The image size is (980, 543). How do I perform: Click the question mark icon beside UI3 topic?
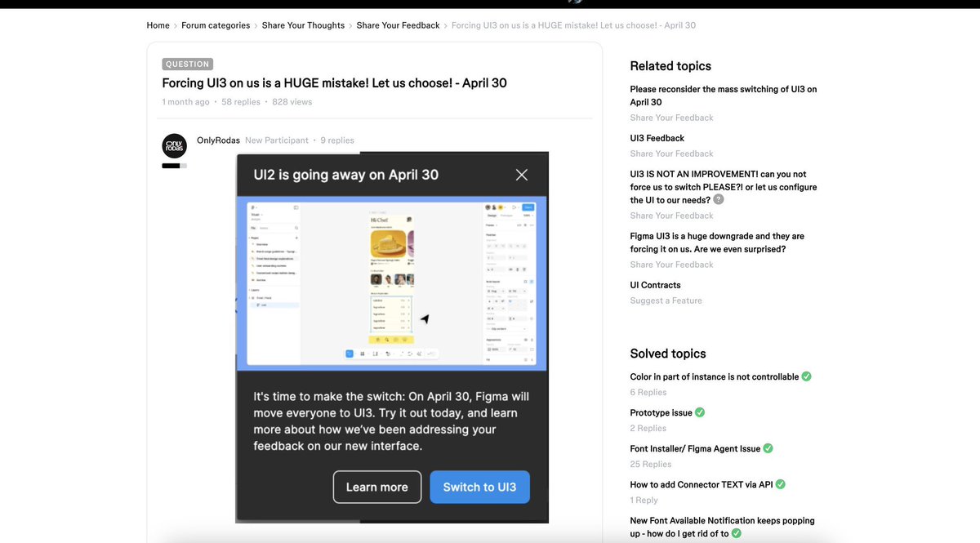coord(719,199)
